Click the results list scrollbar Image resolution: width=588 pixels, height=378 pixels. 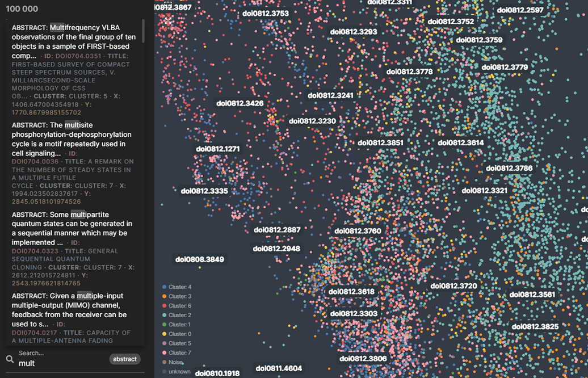[143, 31]
